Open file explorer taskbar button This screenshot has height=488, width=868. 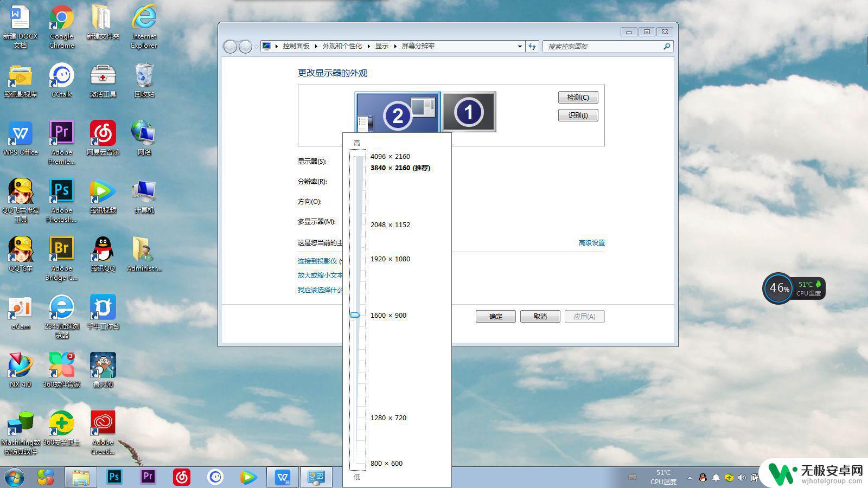pyautogui.click(x=80, y=477)
